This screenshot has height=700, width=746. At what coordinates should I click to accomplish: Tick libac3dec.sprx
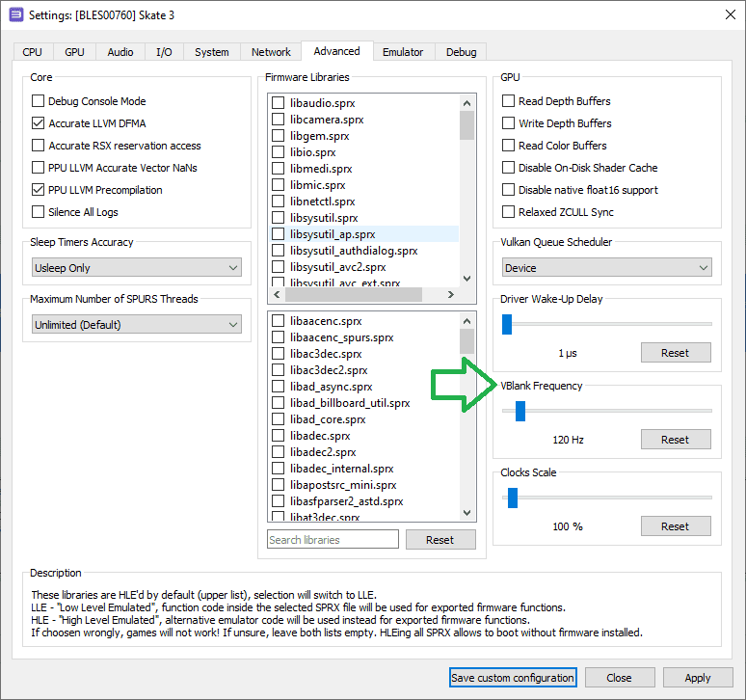point(278,354)
